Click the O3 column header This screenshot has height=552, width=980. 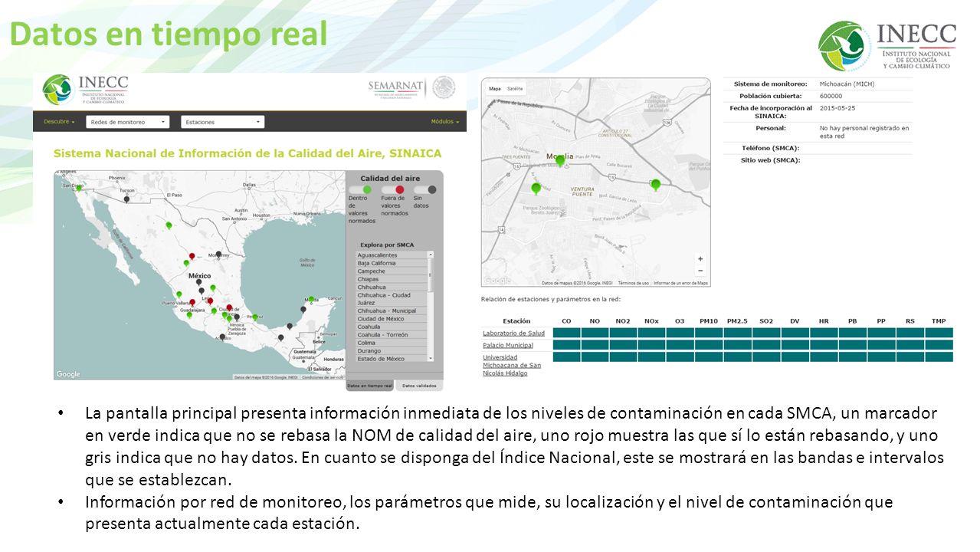pyautogui.click(x=680, y=320)
